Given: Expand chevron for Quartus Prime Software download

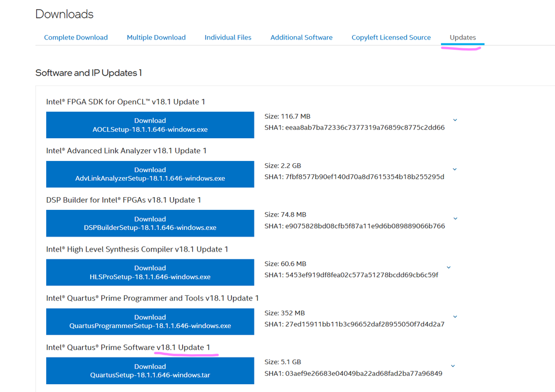Looking at the screenshot, I should (453, 366).
